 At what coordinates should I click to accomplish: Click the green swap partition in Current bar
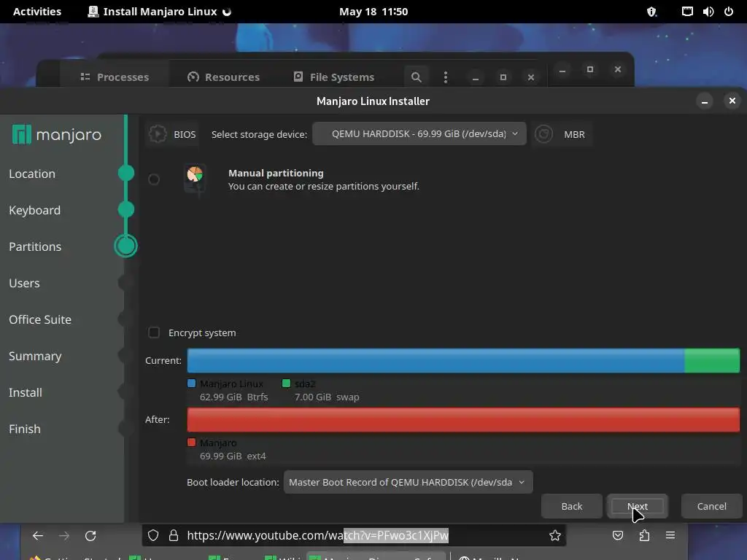[712, 360]
